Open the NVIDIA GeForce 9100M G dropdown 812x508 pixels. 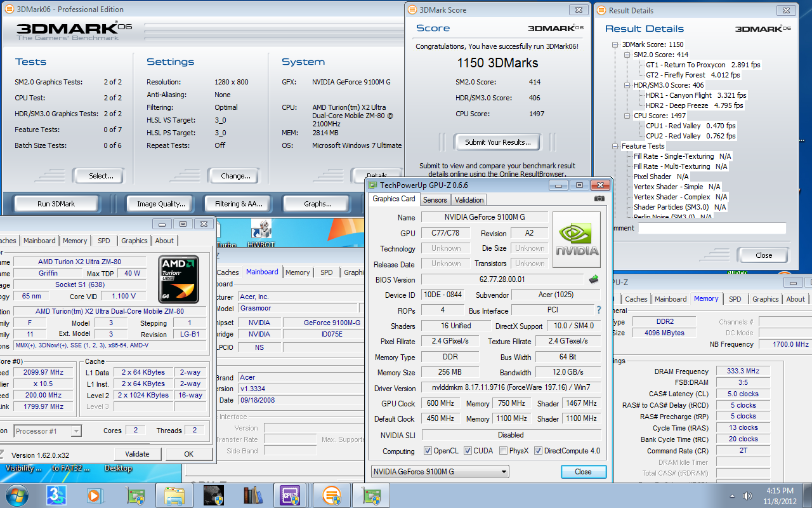click(x=440, y=472)
